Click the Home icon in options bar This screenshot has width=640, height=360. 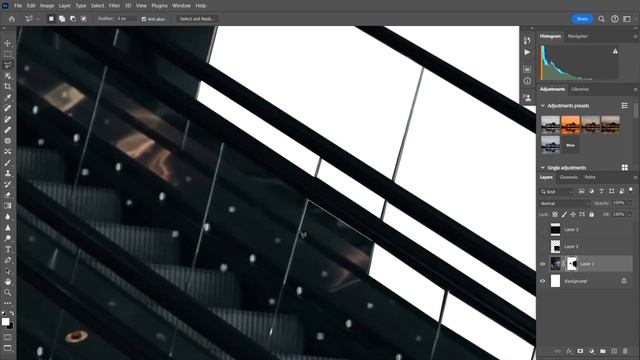click(x=11, y=19)
